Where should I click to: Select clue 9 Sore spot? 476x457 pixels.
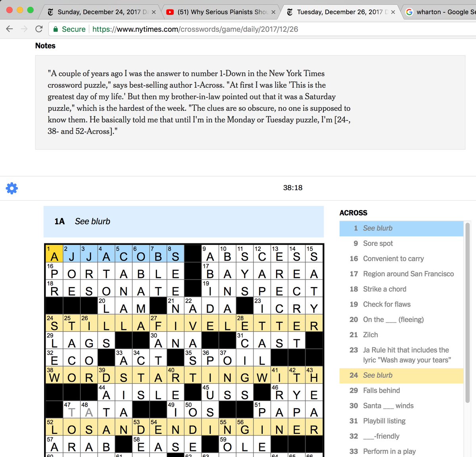pos(401,243)
